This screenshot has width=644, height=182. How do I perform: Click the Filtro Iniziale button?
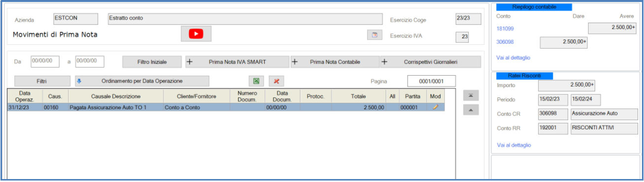[152, 62]
